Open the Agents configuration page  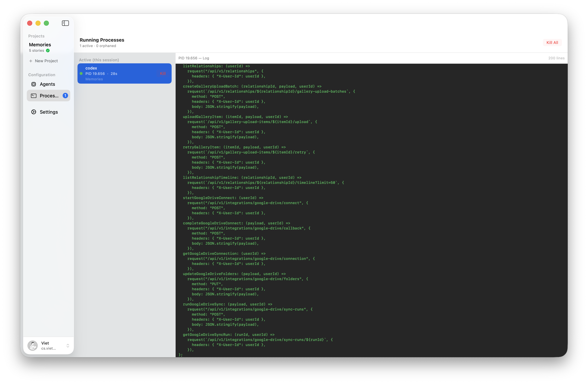[x=48, y=84]
